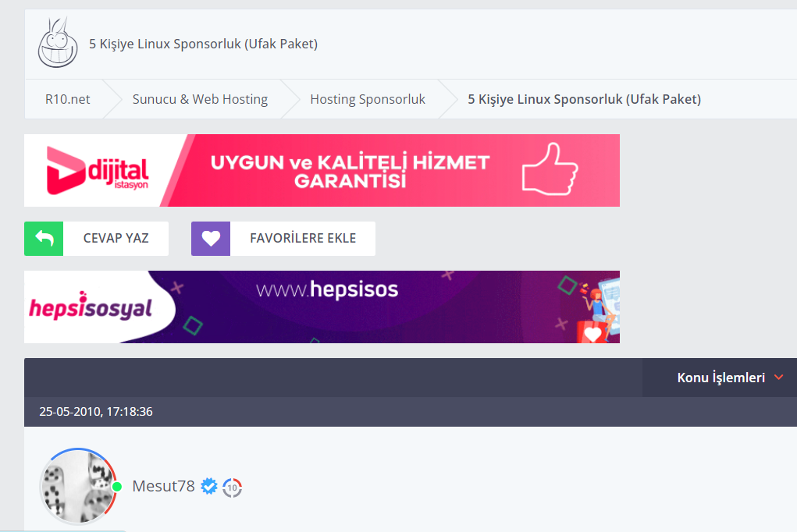Viewport: 797px width, 532px height.
Task: Open the hepsisosyal banner ad
Action: coord(322,307)
